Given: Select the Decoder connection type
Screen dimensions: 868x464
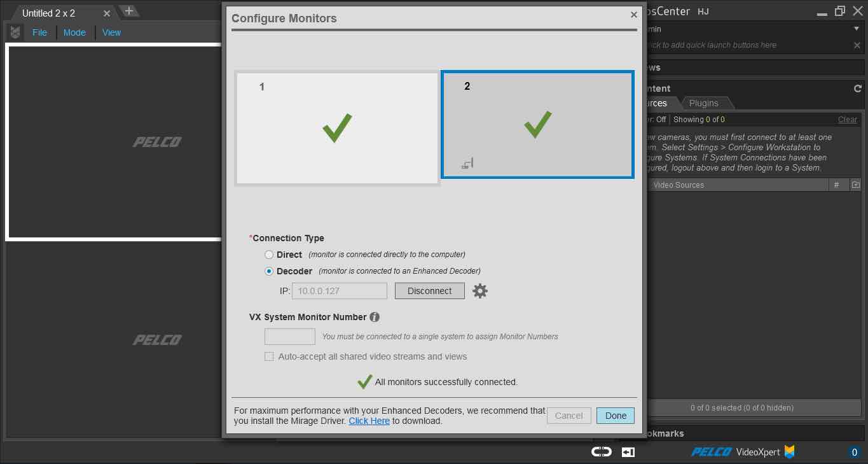Looking at the screenshot, I should pyautogui.click(x=269, y=271).
